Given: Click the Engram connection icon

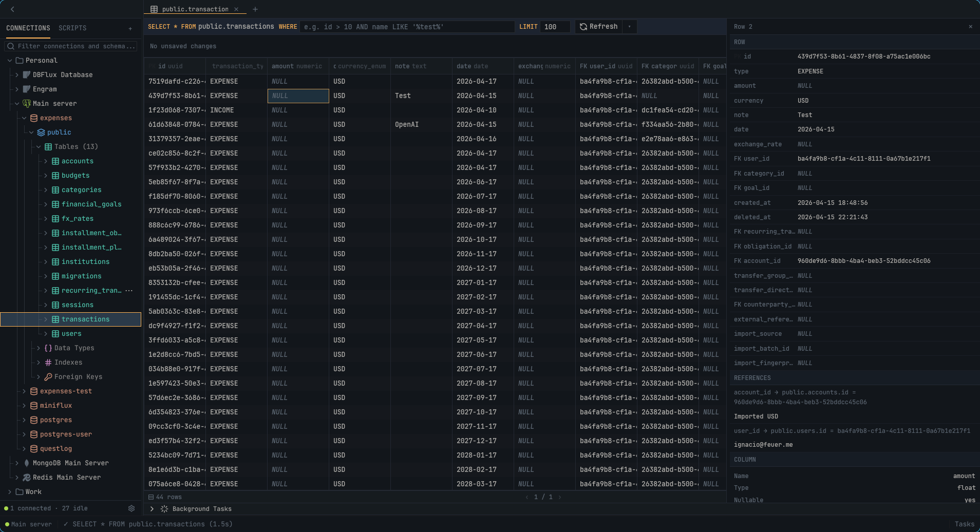Looking at the screenshot, I should click(27, 89).
